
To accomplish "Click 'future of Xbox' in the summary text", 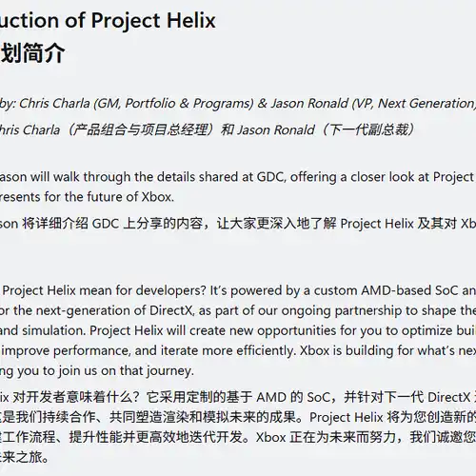I will [x=130, y=197].
